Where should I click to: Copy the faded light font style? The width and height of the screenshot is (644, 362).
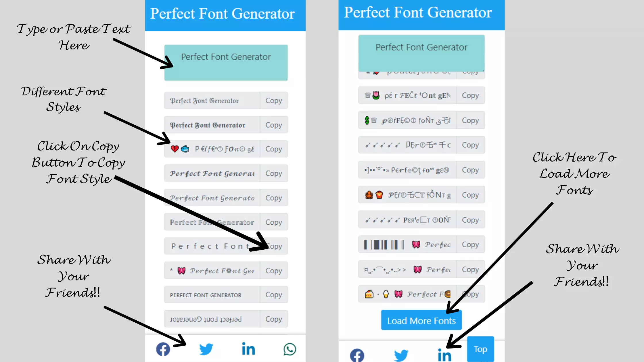[273, 222]
